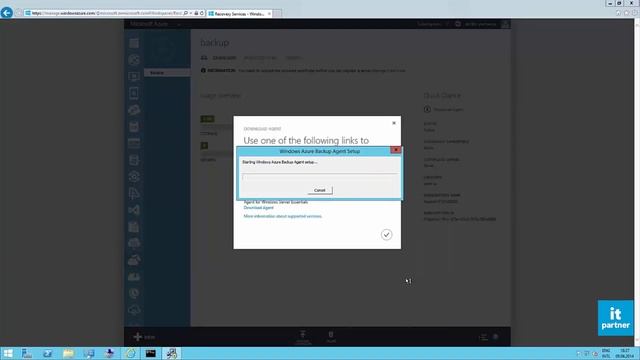Open Storage icon in Azure sidebar
The image size is (640, 360).
[x=134, y=143]
